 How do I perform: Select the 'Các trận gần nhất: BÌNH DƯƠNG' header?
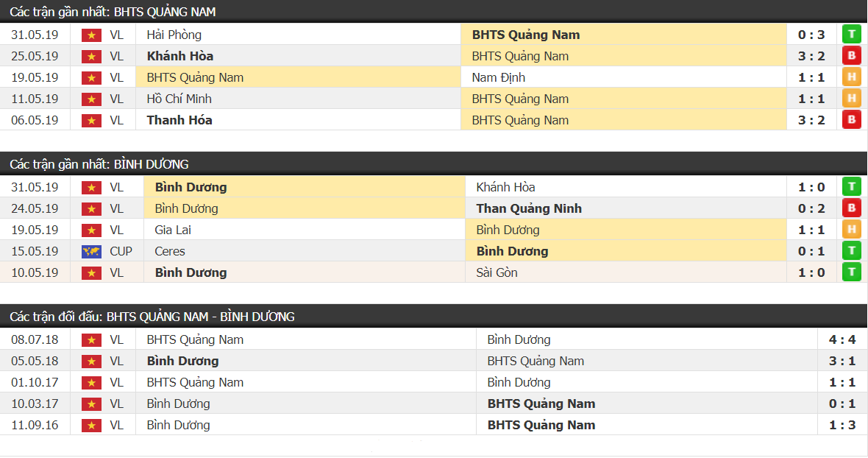pyautogui.click(x=433, y=164)
